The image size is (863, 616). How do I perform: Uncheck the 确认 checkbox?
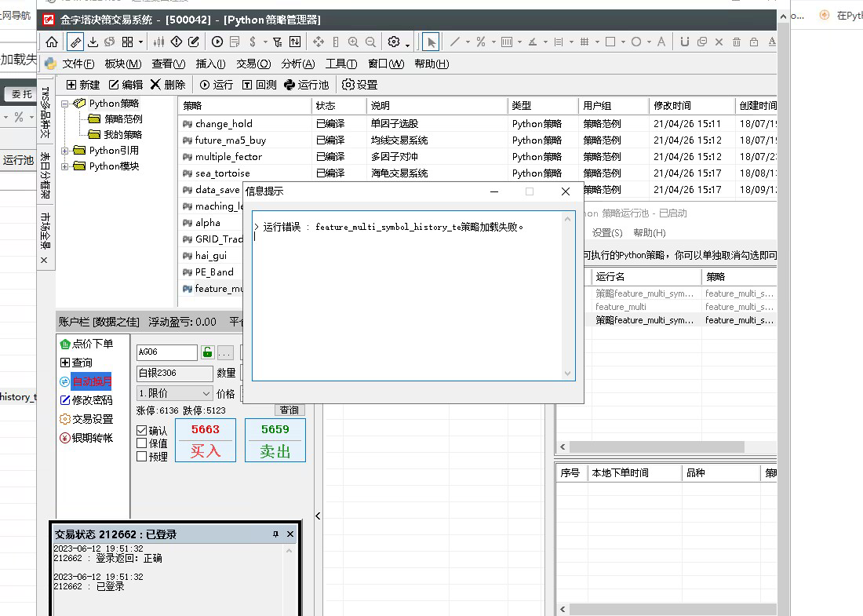(x=141, y=431)
